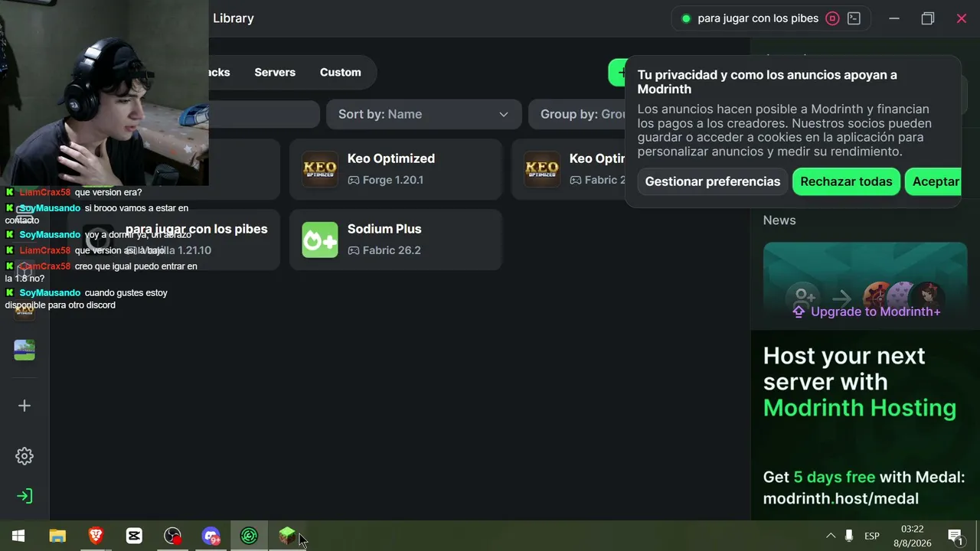The height and width of the screenshot is (551, 980).
Task: Open Windows Start menu
Action: [18, 536]
